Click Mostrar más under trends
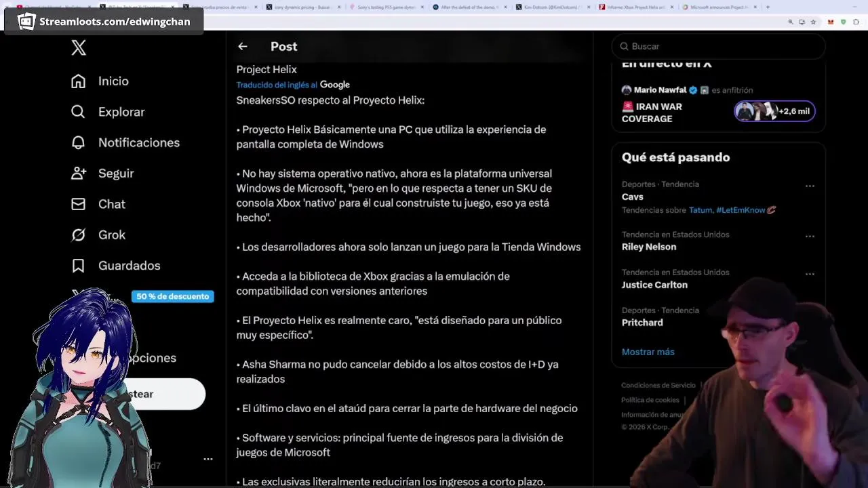Screen dimensions: 868x488 [648, 352]
